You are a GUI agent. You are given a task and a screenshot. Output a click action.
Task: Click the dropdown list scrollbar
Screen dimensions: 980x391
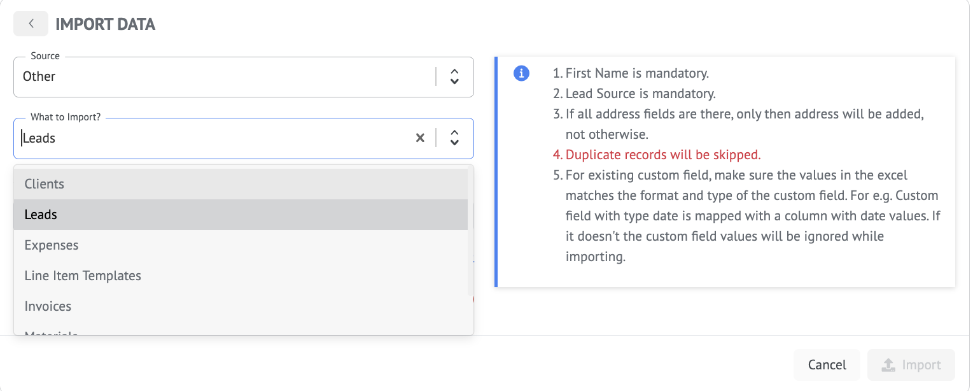pyautogui.click(x=471, y=232)
